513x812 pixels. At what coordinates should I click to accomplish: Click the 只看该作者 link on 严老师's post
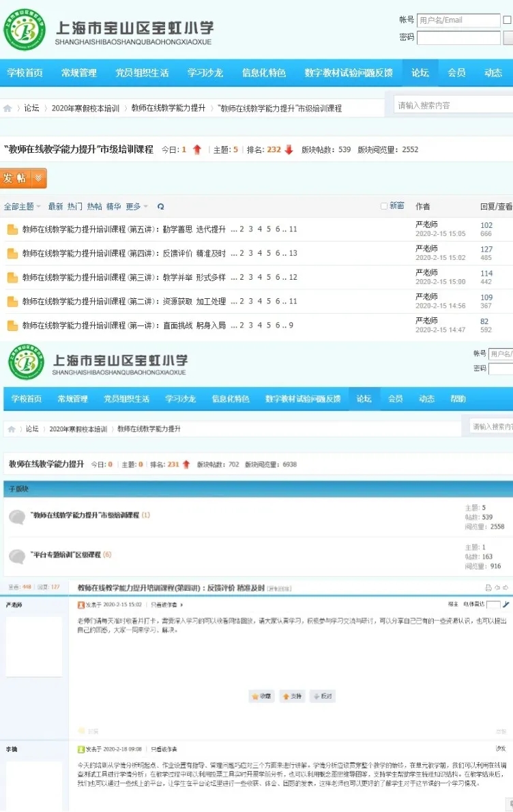pyautogui.click(x=166, y=605)
